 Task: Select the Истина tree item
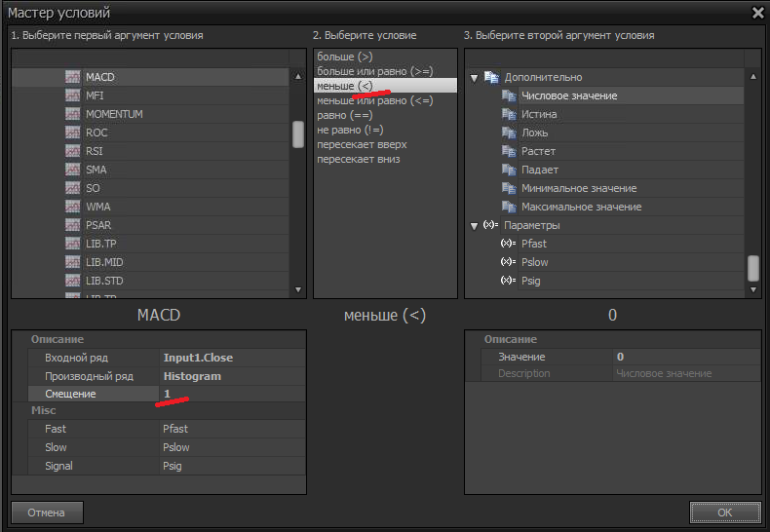pyautogui.click(x=539, y=114)
